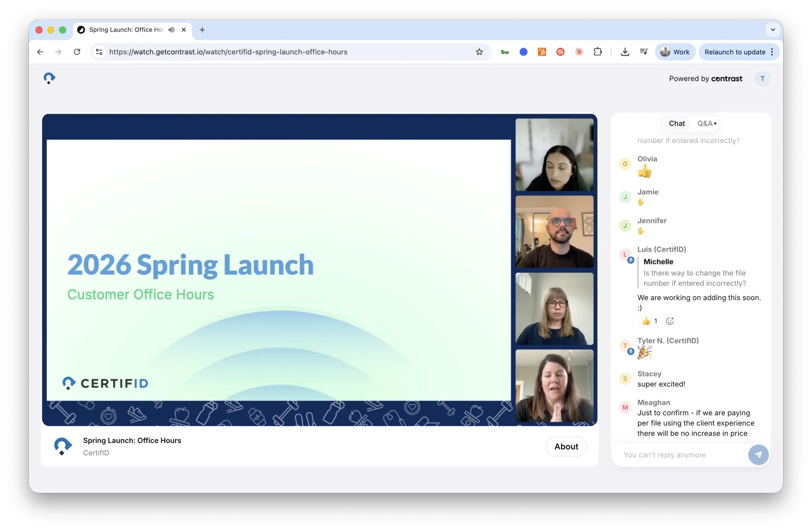
Task: Click Meaghan's 'Just to confirm' message
Action: 696,423
